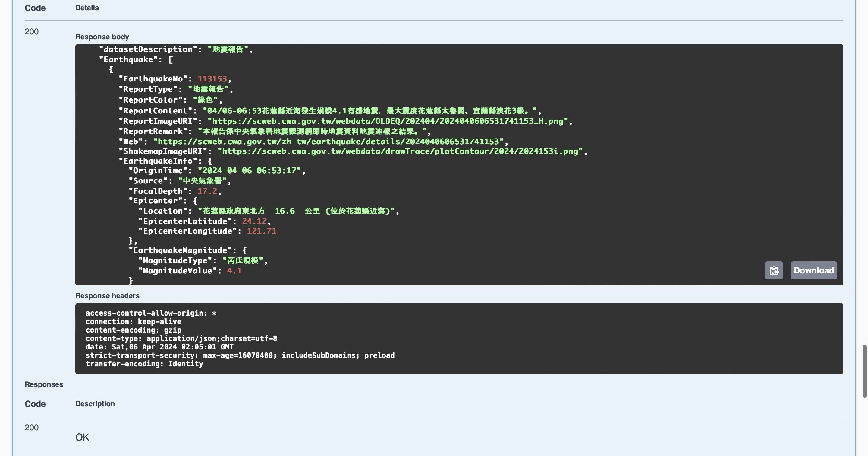Click the OriginTime timestamp value
Viewport: 868px width, 456px height.
[x=249, y=171]
